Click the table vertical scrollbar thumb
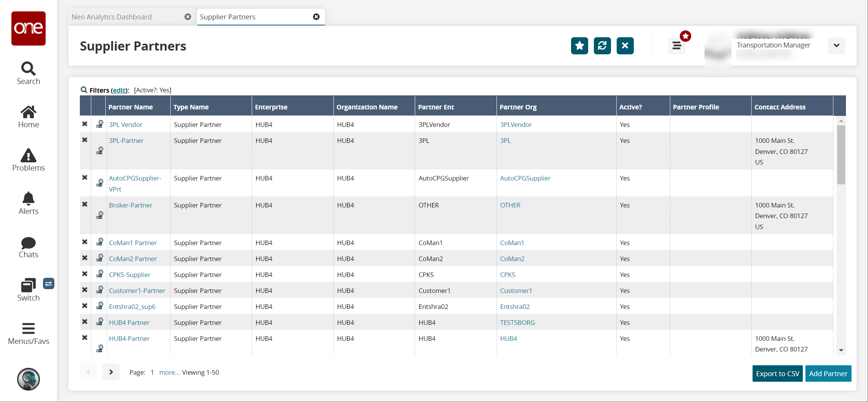Screen dimensions: 868x402 point(841,155)
